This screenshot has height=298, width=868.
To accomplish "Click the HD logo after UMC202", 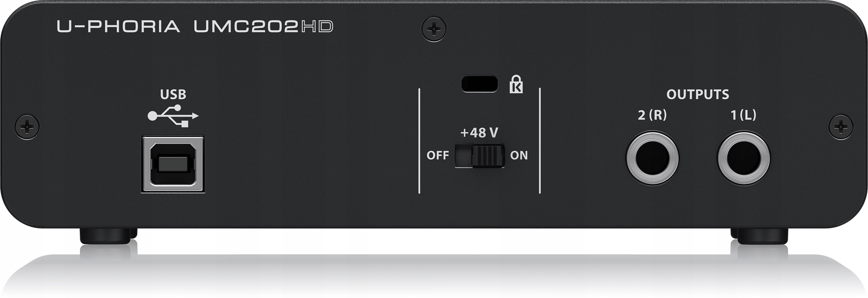I will coord(317,27).
